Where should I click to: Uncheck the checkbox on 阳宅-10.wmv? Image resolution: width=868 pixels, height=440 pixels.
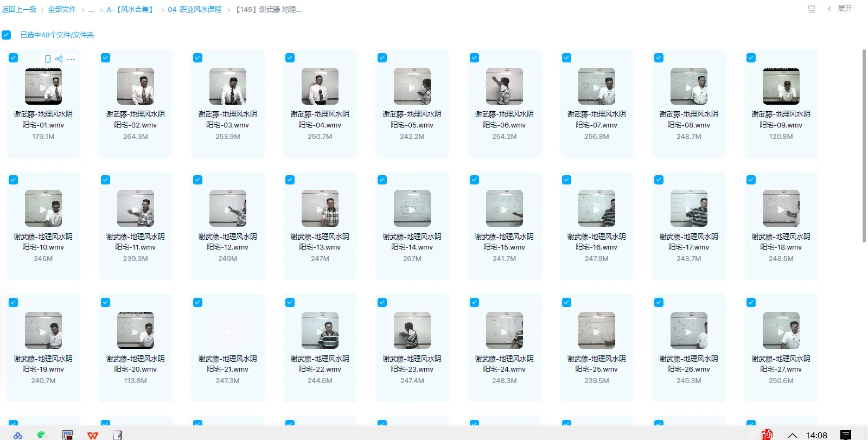coord(14,180)
